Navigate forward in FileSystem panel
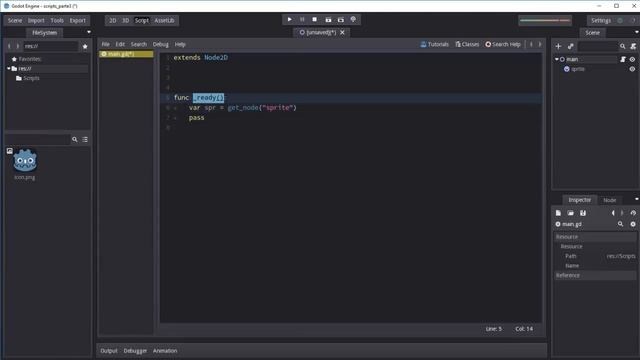 [x=18, y=47]
